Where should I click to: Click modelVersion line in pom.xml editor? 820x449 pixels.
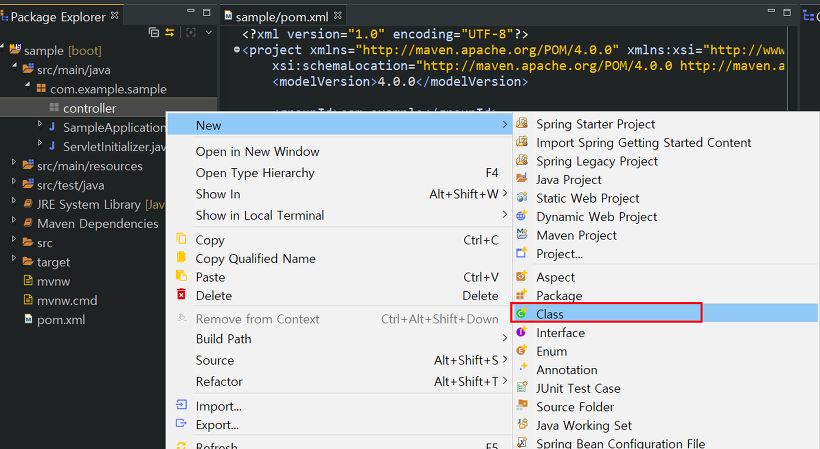400,82
